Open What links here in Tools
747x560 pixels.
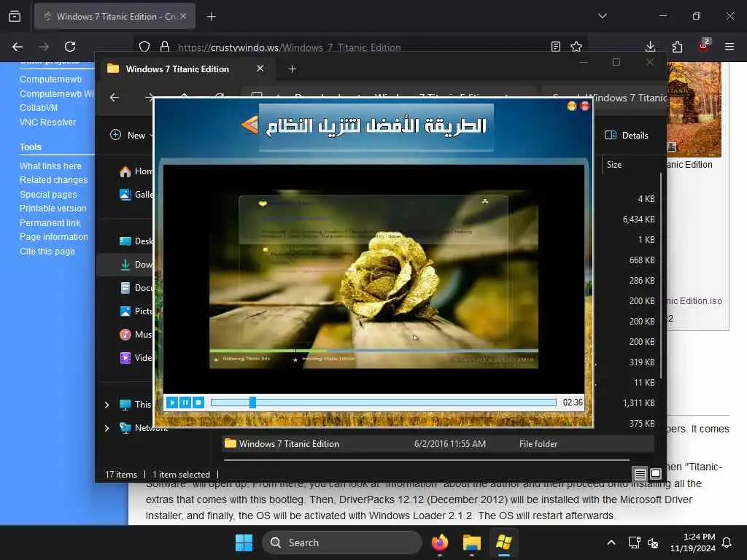point(50,166)
